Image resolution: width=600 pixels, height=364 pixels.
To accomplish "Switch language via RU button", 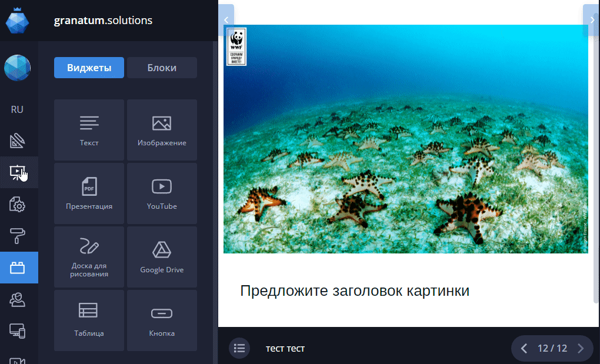I will [x=17, y=109].
